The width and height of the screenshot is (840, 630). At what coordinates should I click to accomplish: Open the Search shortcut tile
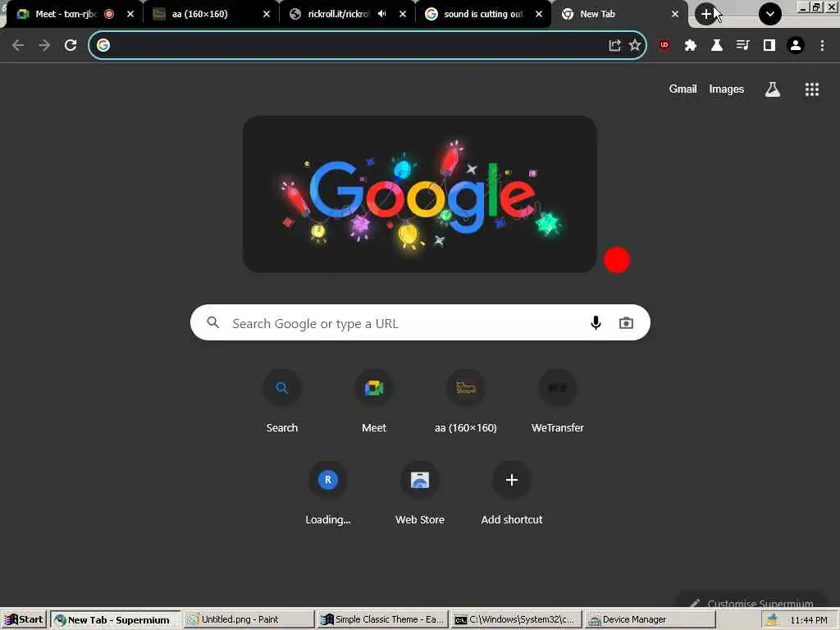282,400
